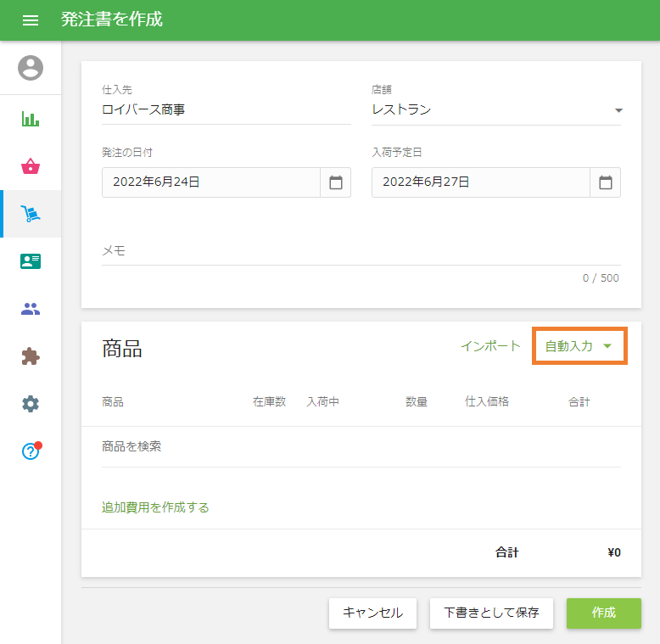
Task: Open the integrations puzzle piece icon
Action: (31, 356)
